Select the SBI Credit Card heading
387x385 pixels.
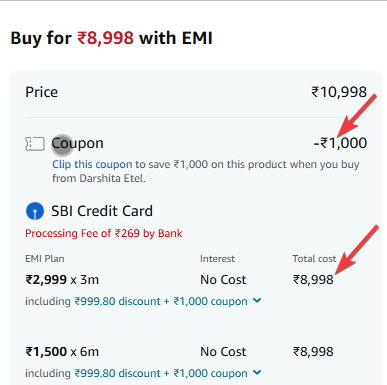102,211
